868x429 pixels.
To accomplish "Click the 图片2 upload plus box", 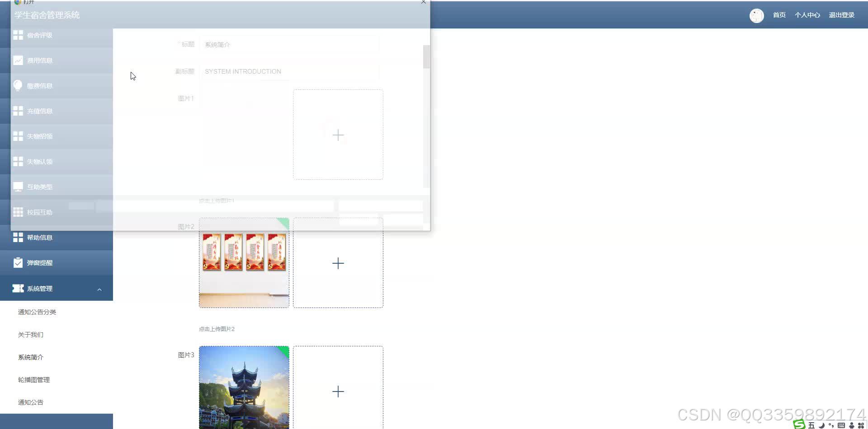I will click(x=338, y=263).
